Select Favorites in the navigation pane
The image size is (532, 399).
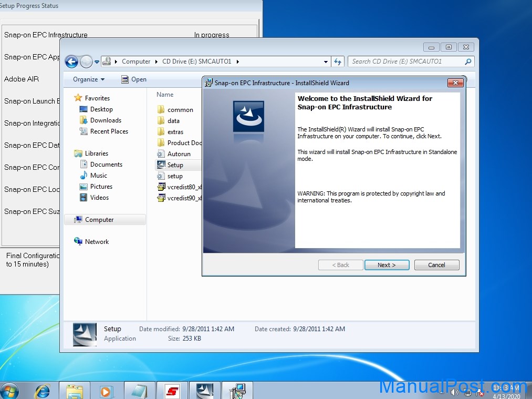(97, 98)
